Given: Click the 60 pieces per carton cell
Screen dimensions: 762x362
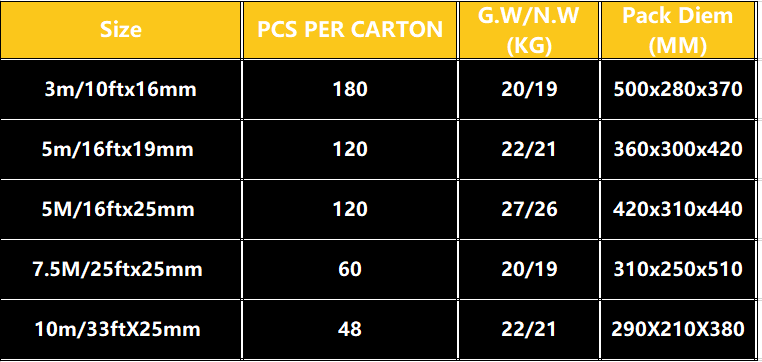Looking at the screenshot, I should [x=350, y=269].
